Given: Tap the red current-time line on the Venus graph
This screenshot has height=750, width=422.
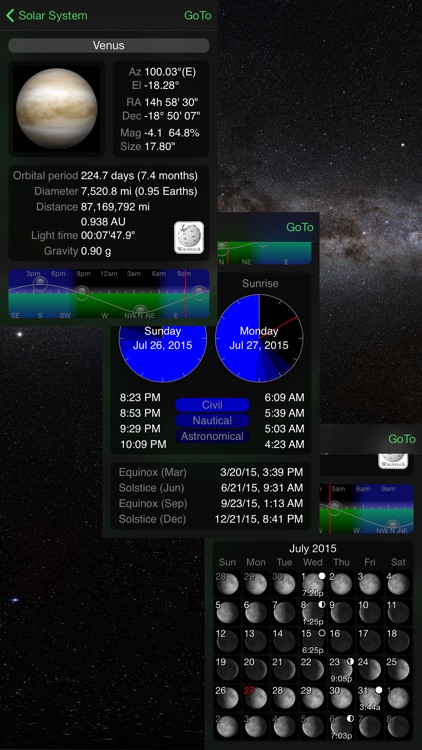Looking at the screenshot, I should coord(185,294).
